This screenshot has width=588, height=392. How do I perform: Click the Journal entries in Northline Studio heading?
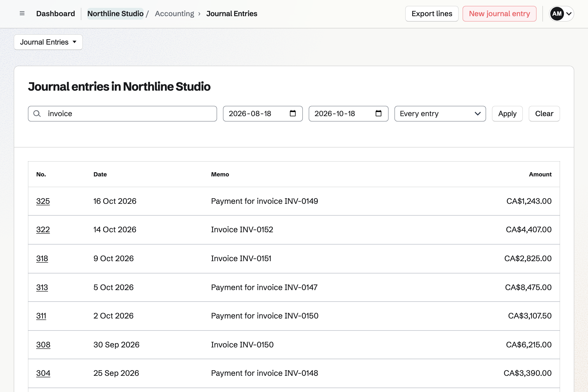click(x=119, y=86)
